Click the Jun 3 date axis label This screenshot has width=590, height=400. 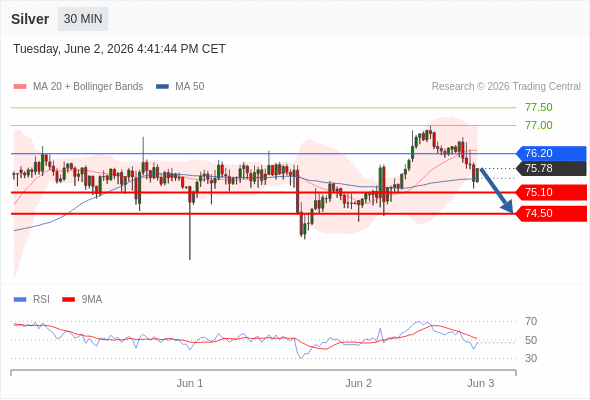pos(481,383)
